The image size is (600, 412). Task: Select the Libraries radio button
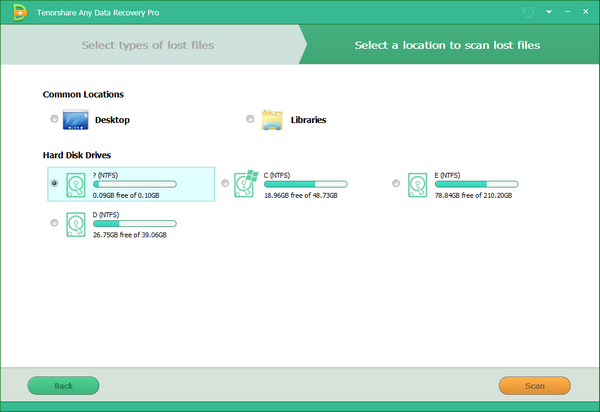250,120
